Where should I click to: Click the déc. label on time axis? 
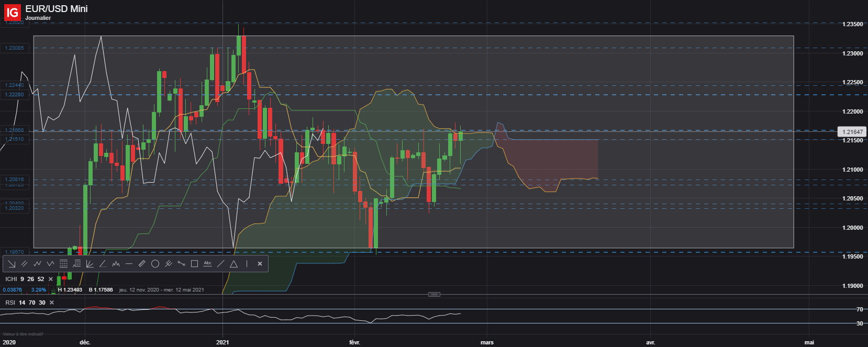[x=85, y=342]
